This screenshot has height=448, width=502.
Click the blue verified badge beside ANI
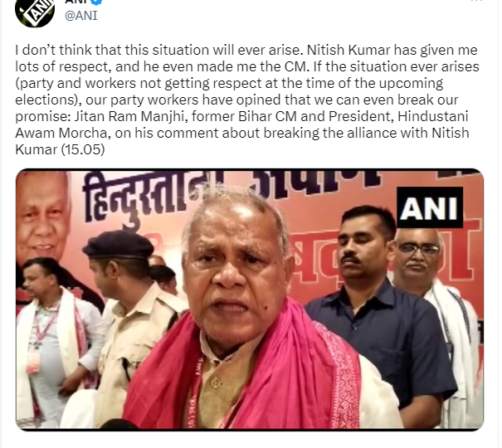[x=97, y=2]
